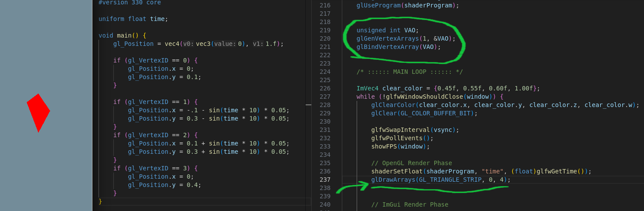
Task: Click the '// ImGui Render Phase' comment
Action: pos(409,204)
